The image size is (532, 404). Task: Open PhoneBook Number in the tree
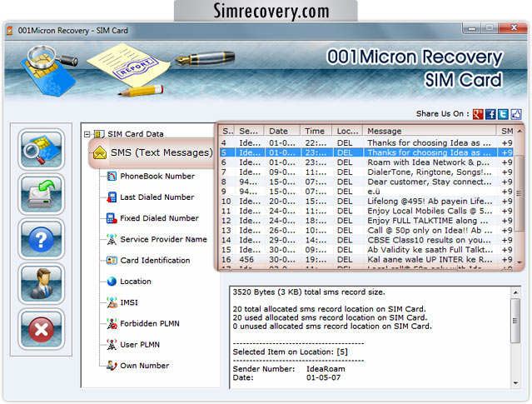click(x=157, y=177)
